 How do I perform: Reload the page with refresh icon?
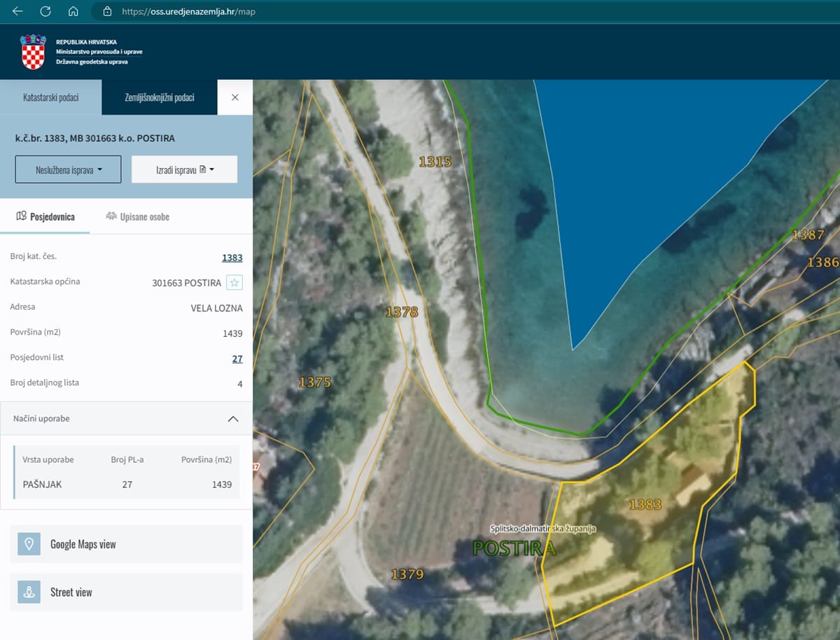coord(45,11)
